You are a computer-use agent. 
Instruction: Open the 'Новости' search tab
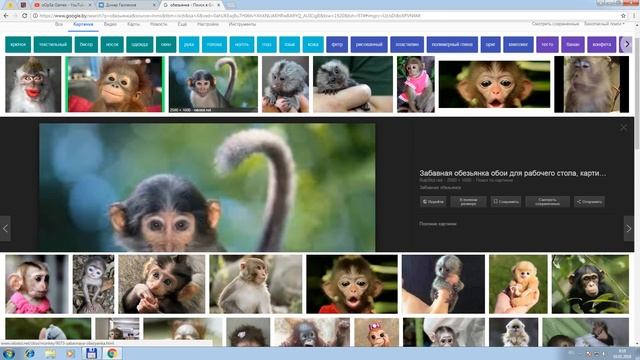[x=158, y=24]
